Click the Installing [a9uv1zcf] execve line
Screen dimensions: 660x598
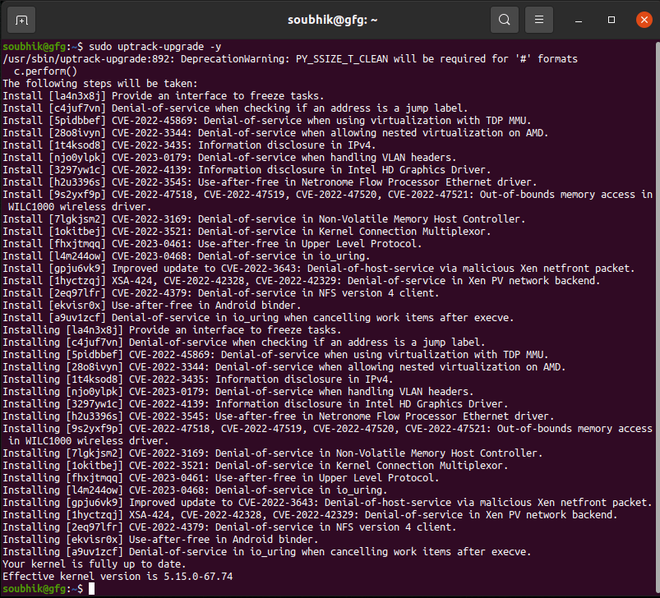point(267,551)
